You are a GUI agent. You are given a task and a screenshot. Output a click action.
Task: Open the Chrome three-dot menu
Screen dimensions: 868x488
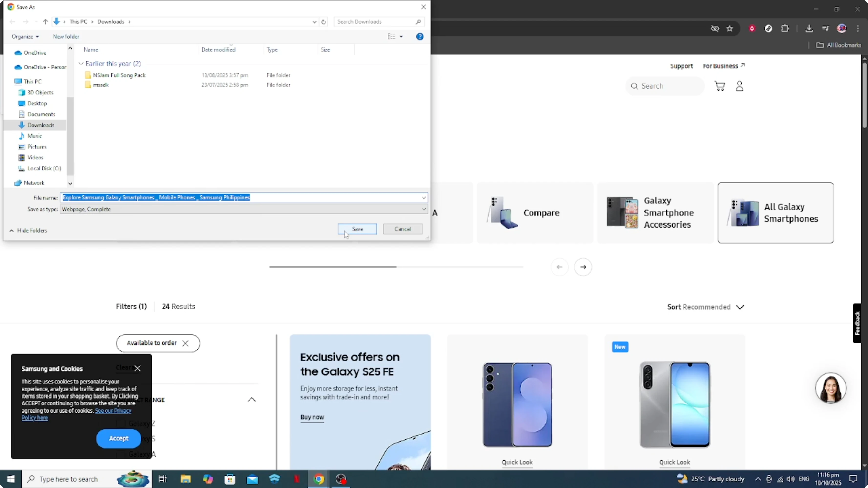click(x=858, y=29)
